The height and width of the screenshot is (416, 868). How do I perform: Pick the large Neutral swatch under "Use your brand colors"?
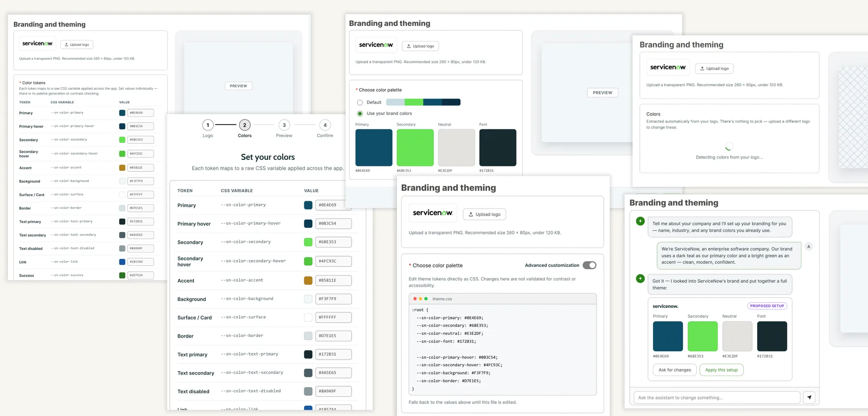click(x=456, y=148)
